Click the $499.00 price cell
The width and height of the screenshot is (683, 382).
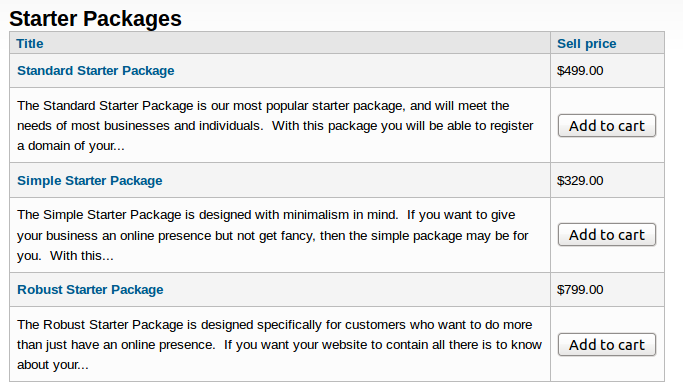pos(580,71)
